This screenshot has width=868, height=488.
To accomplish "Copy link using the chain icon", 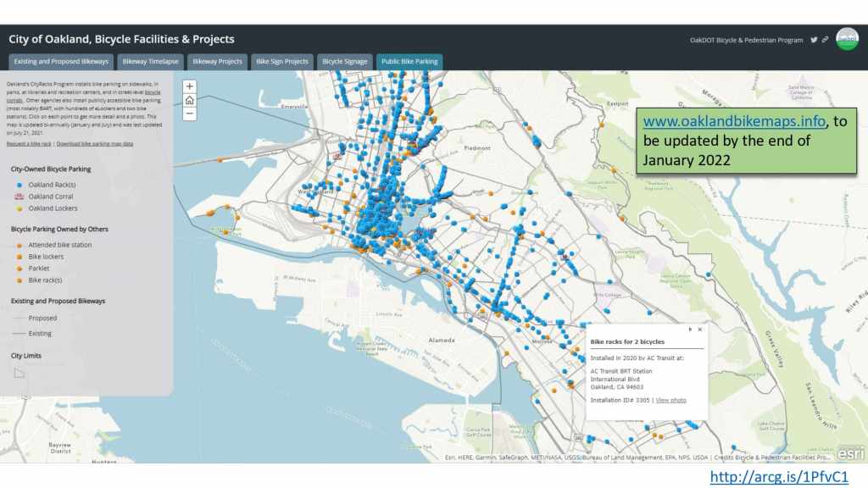I will tap(825, 40).
